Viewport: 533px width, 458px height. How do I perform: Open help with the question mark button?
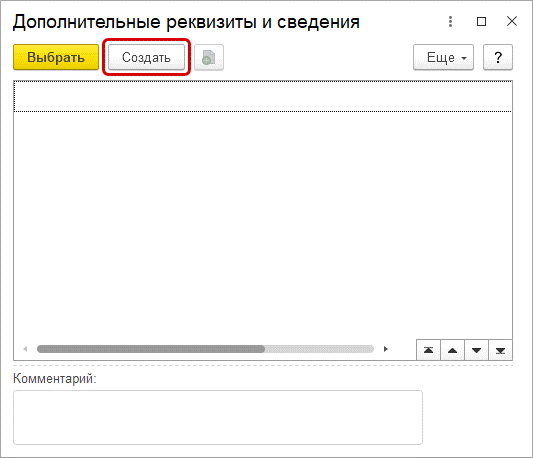[x=498, y=57]
